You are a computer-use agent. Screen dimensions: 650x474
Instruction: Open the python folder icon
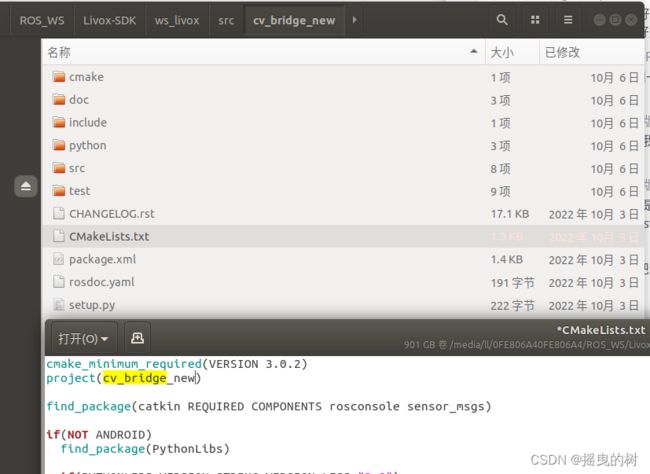[59, 145]
